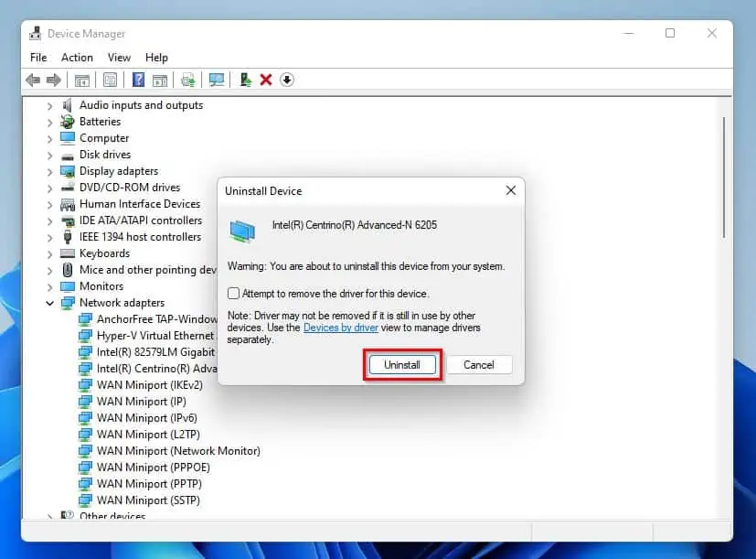Expand the Computer node chevron
Viewport: 756px width, 559px height.
(x=49, y=138)
